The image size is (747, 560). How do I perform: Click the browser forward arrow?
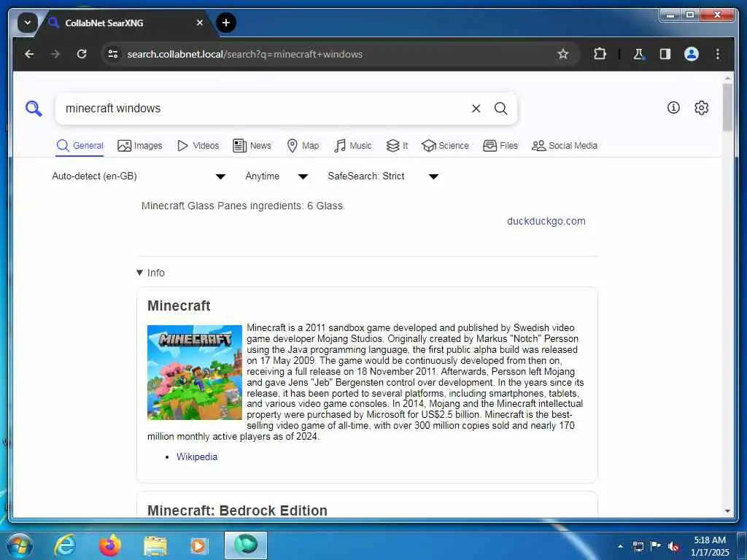(55, 54)
